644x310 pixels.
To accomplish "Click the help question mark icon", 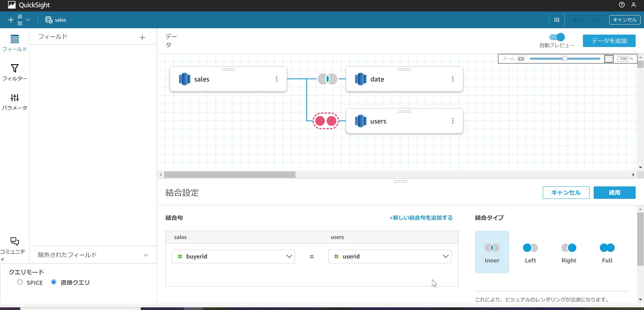I will [x=622, y=5].
